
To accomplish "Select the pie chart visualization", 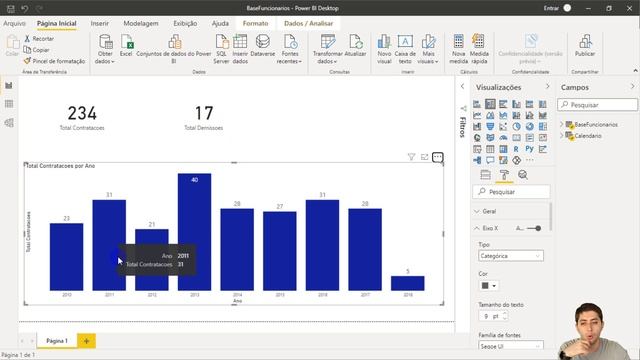I will [516, 127].
